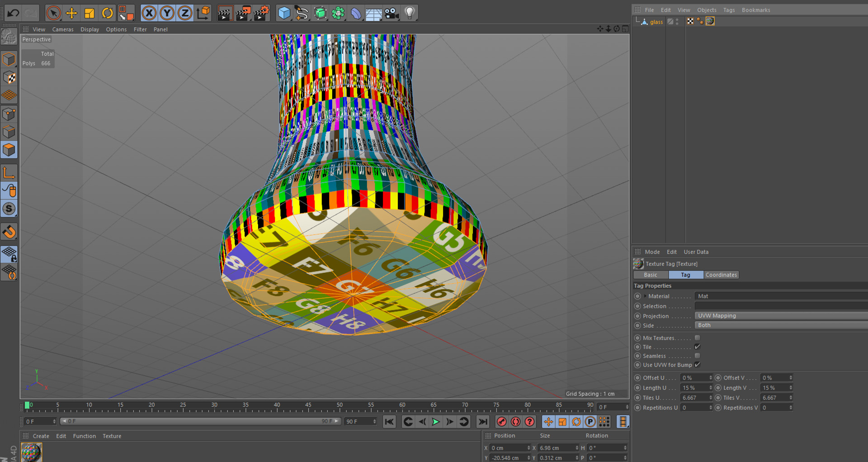Open the Side dropdown set to Both

(781, 325)
